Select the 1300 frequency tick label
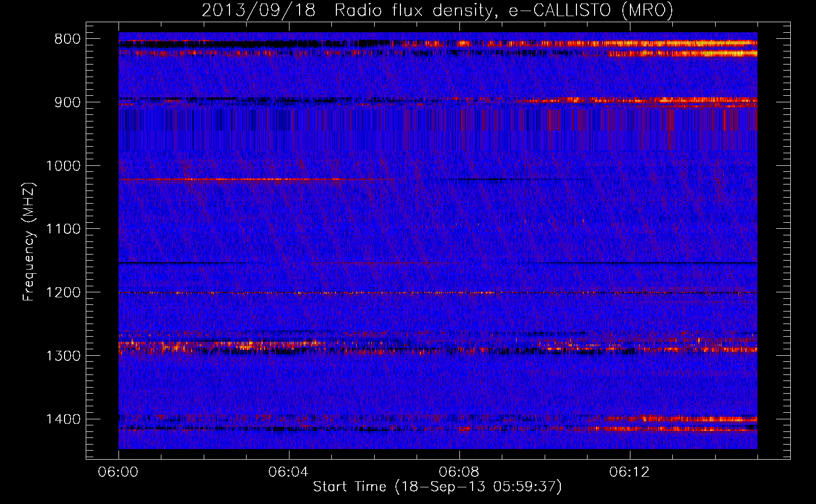Viewport: 816px width, 504px height. click(x=63, y=356)
